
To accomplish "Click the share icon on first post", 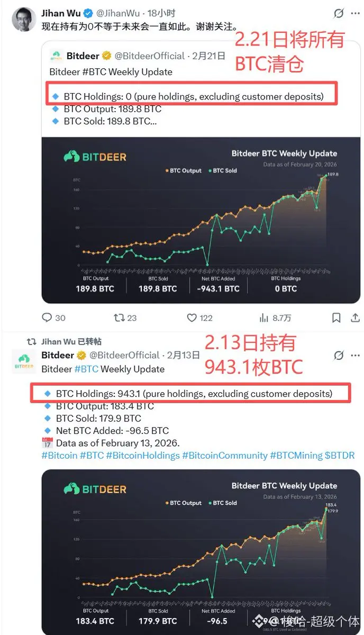I will (x=354, y=317).
